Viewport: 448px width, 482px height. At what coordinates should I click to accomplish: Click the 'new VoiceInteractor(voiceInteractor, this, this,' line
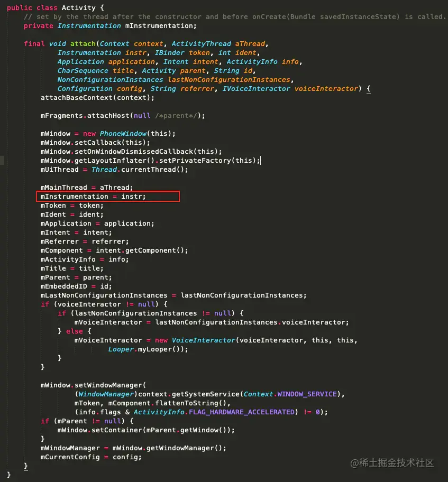[216, 340]
